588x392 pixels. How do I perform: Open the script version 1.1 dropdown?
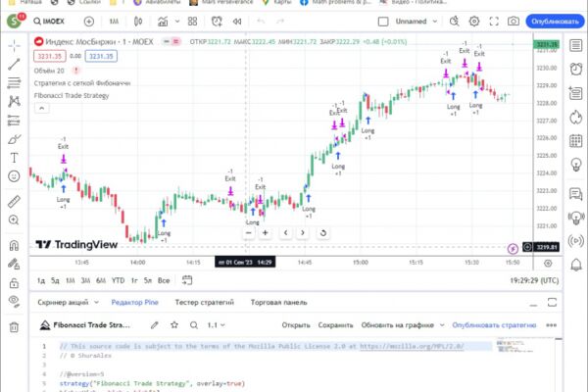[x=217, y=325]
